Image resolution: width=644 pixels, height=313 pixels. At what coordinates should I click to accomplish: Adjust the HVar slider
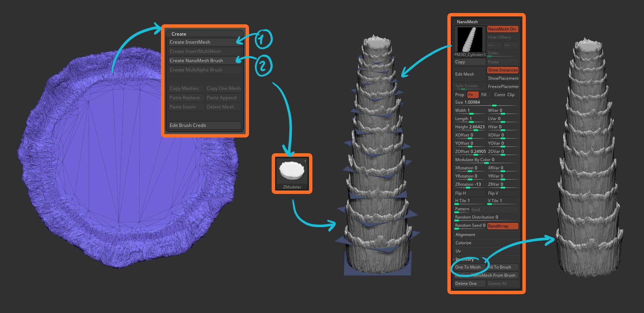503,128
